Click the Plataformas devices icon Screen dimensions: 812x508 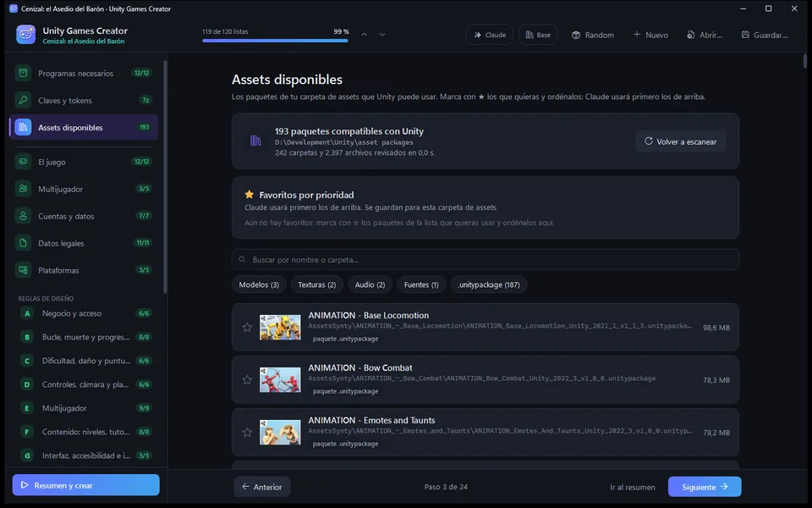click(23, 270)
